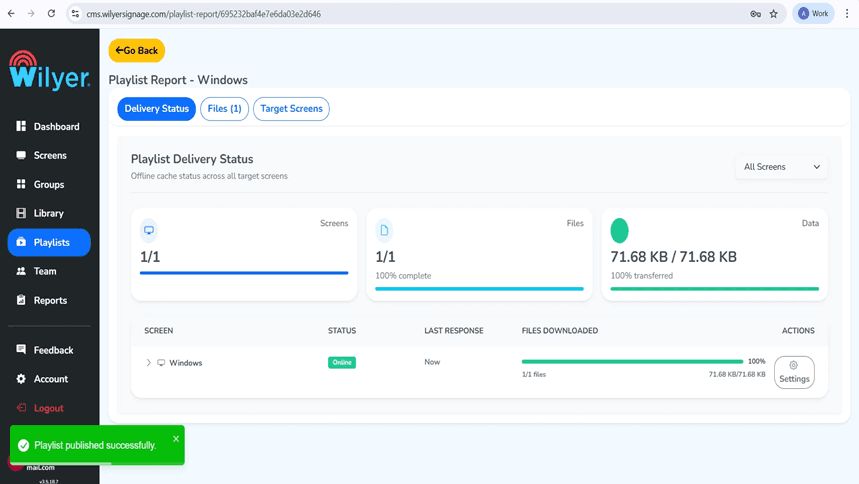859x484 pixels.
Task: Click the Dashboard icon in sidebar
Action: (21, 126)
